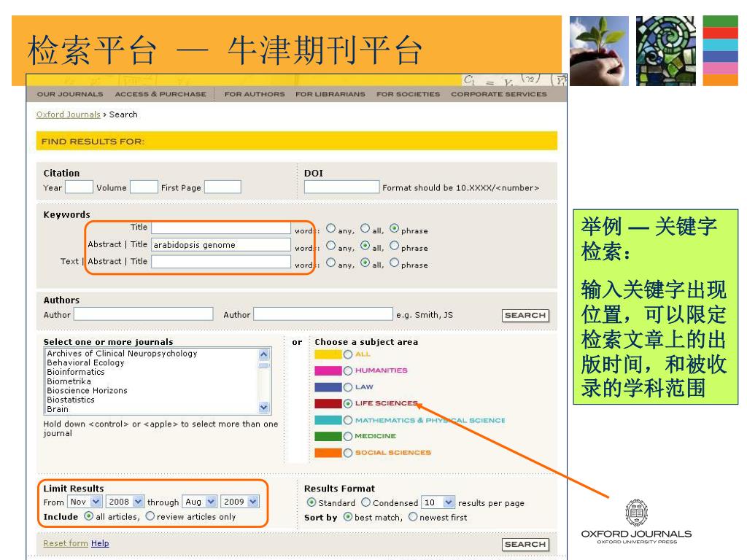Open the FOR SOCIETIES menu item

point(409,94)
